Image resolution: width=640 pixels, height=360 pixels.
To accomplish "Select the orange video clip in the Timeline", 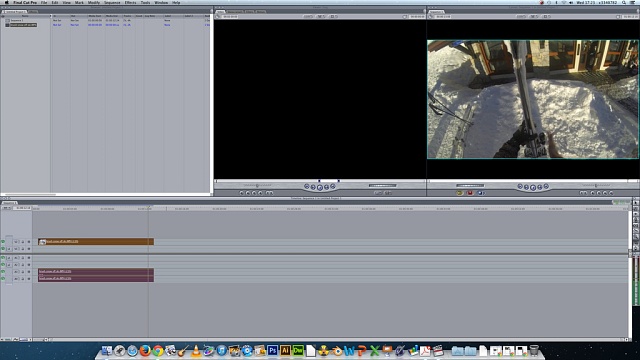I will (96, 242).
